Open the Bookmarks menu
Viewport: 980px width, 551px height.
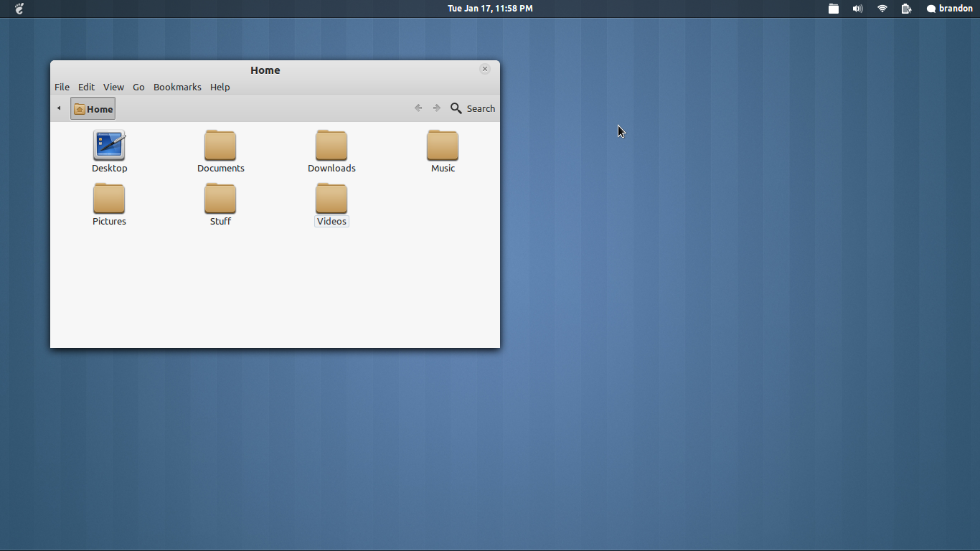tap(177, 87)
